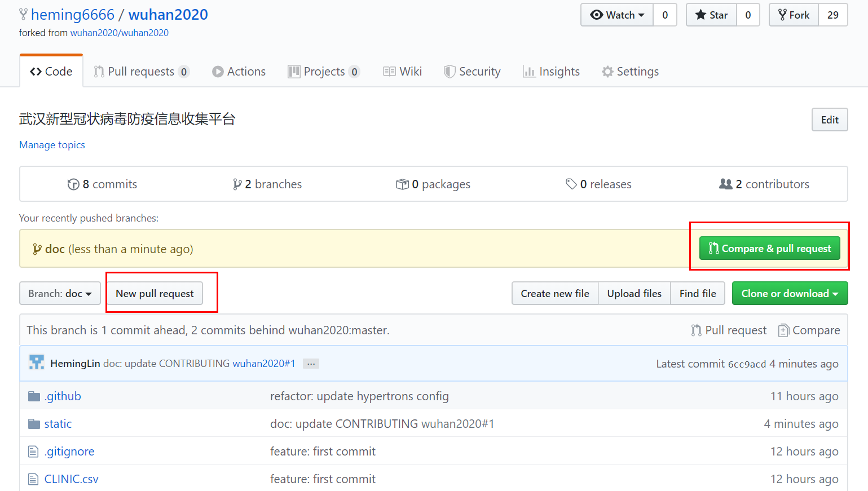Open the CLINIC.csv file
Viewport: 868px width, 491px height.
click(x=72, y=479)
